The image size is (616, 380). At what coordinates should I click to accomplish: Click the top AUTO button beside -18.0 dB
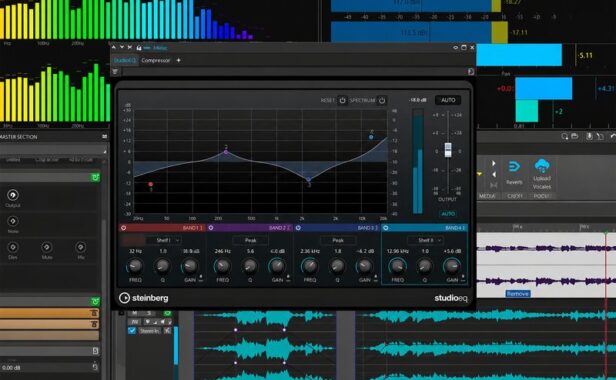click(448, 100)
